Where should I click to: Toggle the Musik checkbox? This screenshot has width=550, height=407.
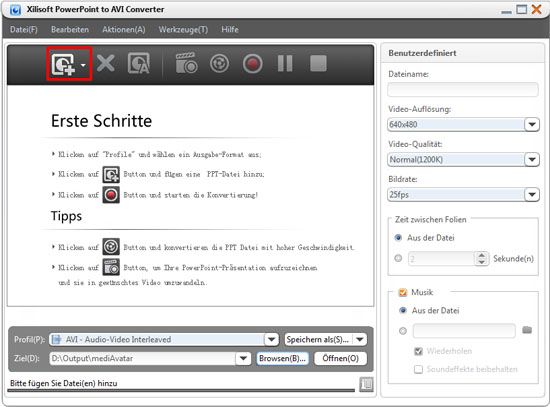tap(403, 292)
